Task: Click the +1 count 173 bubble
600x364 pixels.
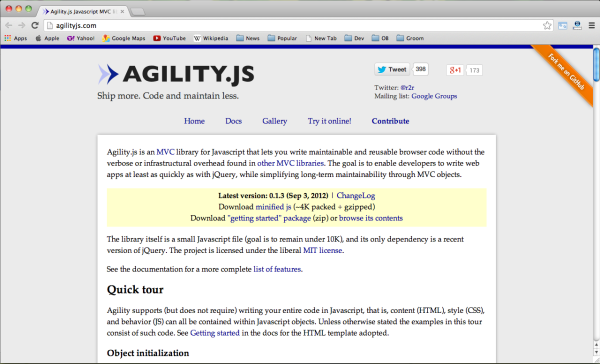Action: click(x=474, y=70)
